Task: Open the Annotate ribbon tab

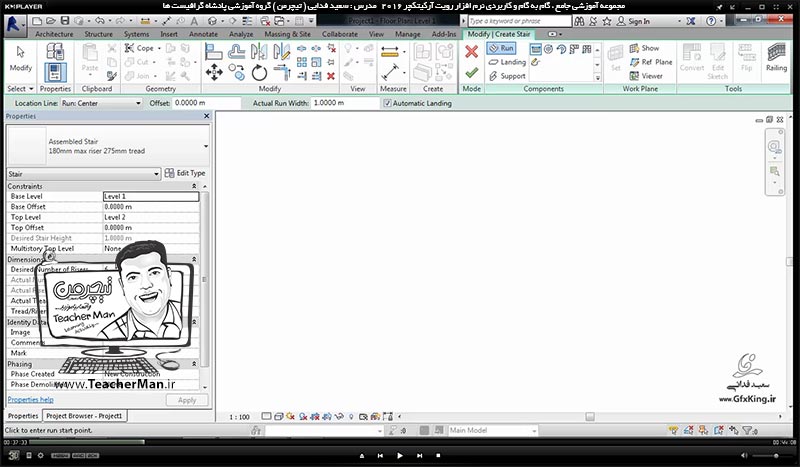Action: coord(203,34)
